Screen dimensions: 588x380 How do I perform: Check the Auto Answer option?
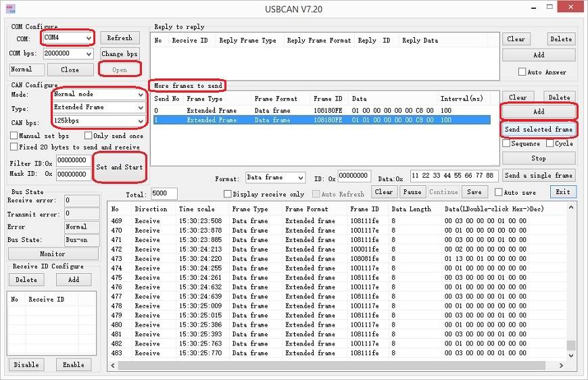pos(522,72)
